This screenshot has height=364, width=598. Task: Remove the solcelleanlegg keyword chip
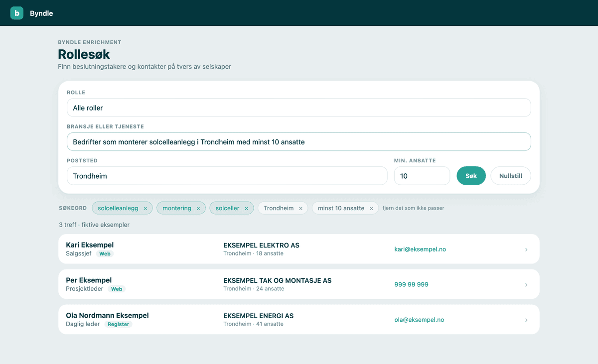point(145,208)
